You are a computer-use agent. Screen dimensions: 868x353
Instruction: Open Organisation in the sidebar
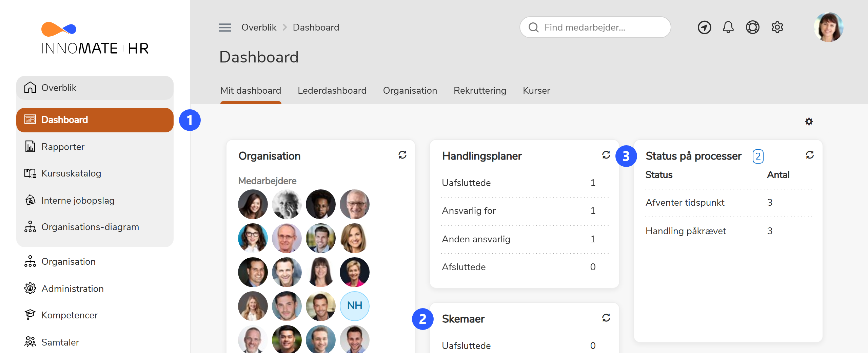[x=95, y=261]
